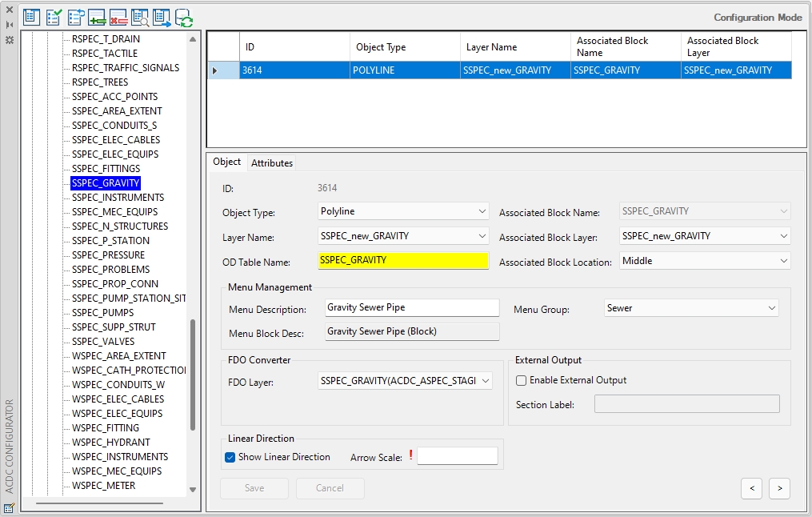Click the list export blue arrow icon
This screenshot has height=517, width=812.
[162, 17]
